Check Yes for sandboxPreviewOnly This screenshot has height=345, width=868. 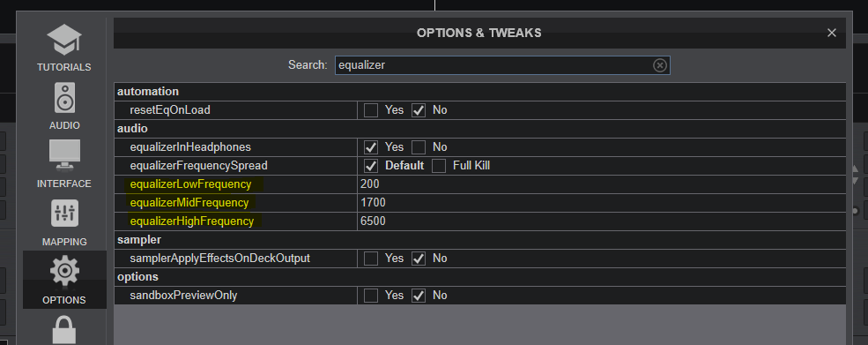(x=371, y=296)
